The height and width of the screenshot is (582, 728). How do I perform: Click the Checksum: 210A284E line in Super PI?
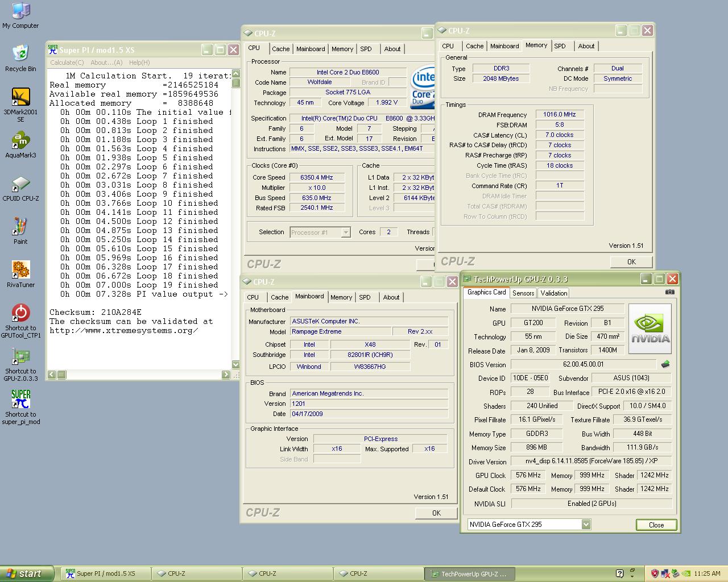[96, 312]
